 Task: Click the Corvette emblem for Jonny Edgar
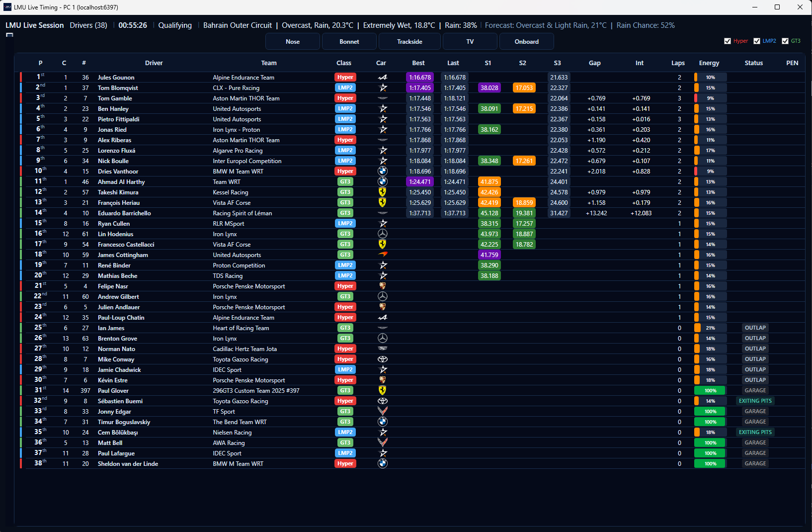[x=383, y=411]
